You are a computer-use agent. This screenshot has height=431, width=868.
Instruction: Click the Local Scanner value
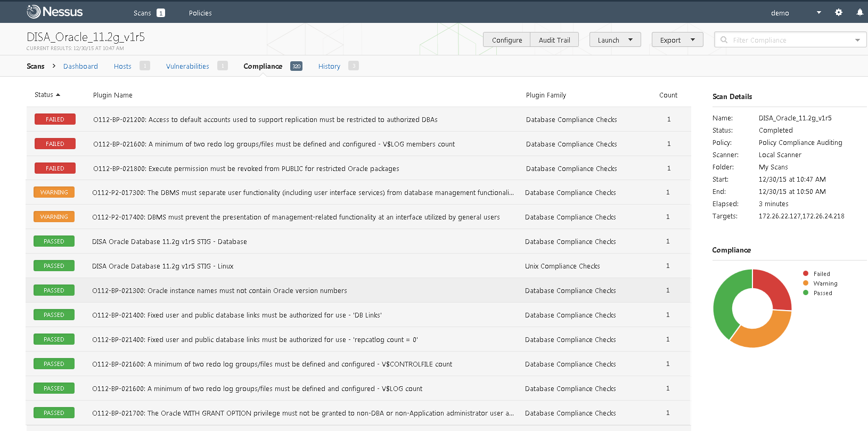(x=780, y=154)
